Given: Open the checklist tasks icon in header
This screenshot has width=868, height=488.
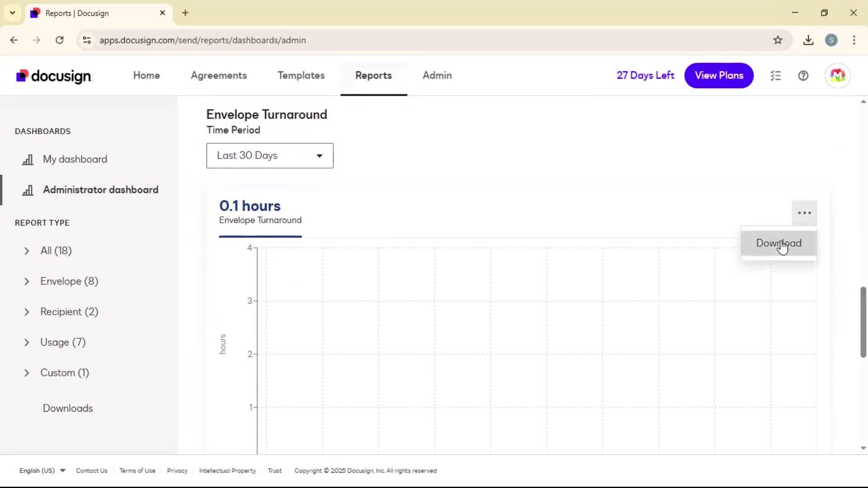Looking at the screenshot, I should pyautogui.click(x=776, y=76).
